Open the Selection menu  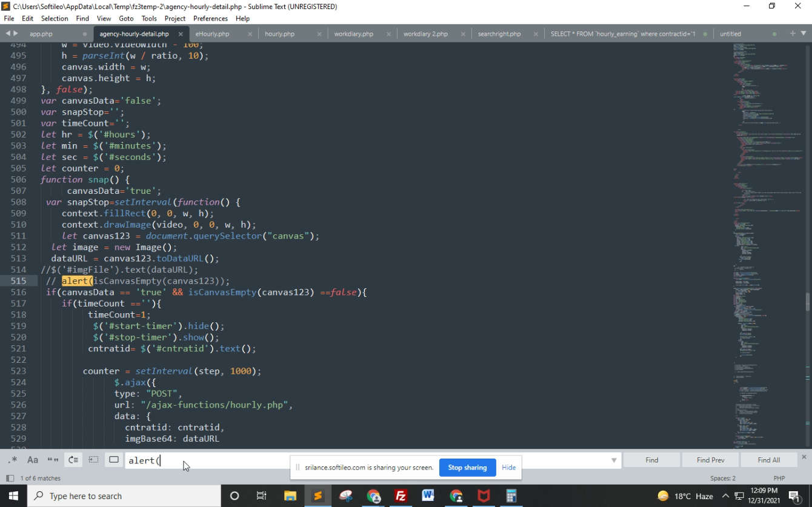55,18
